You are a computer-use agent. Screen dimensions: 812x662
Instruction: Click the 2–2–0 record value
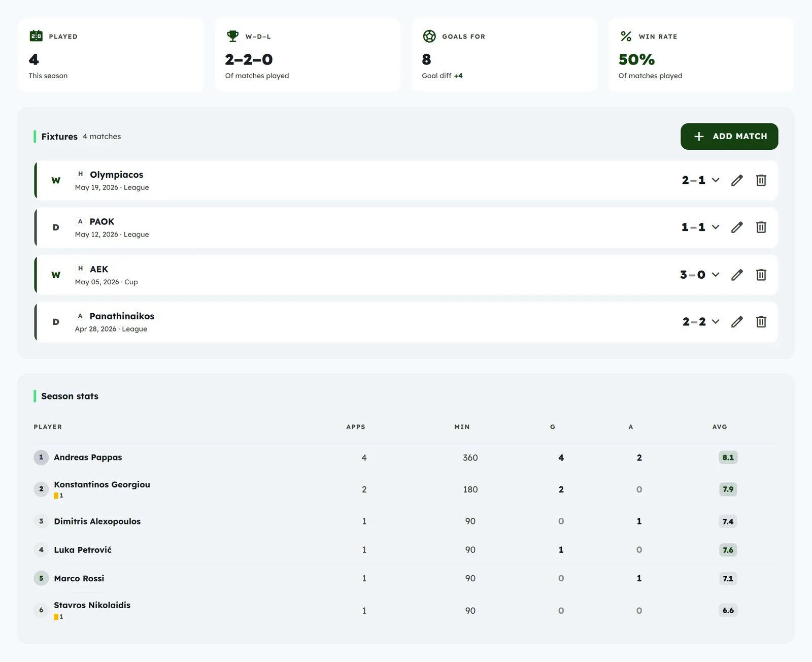tap(249, 59)
